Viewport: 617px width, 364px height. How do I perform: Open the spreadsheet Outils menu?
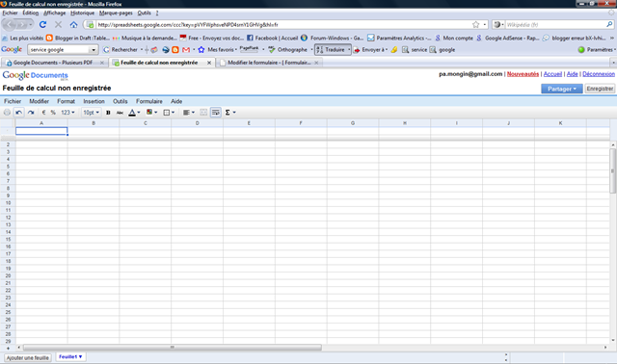(x=120, y=101)
